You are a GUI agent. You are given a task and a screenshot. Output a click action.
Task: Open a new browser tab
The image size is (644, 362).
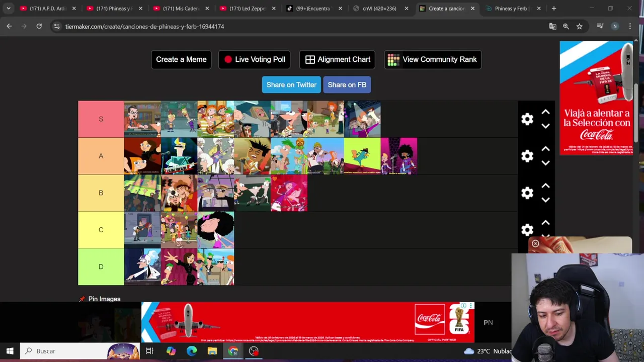point(553,9)
